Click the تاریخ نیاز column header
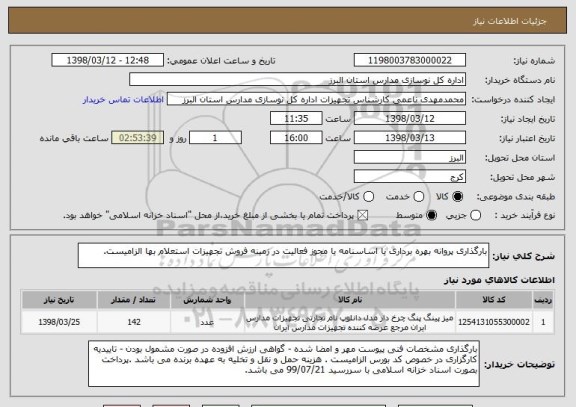Screen dimensions: 576x407 59,300
